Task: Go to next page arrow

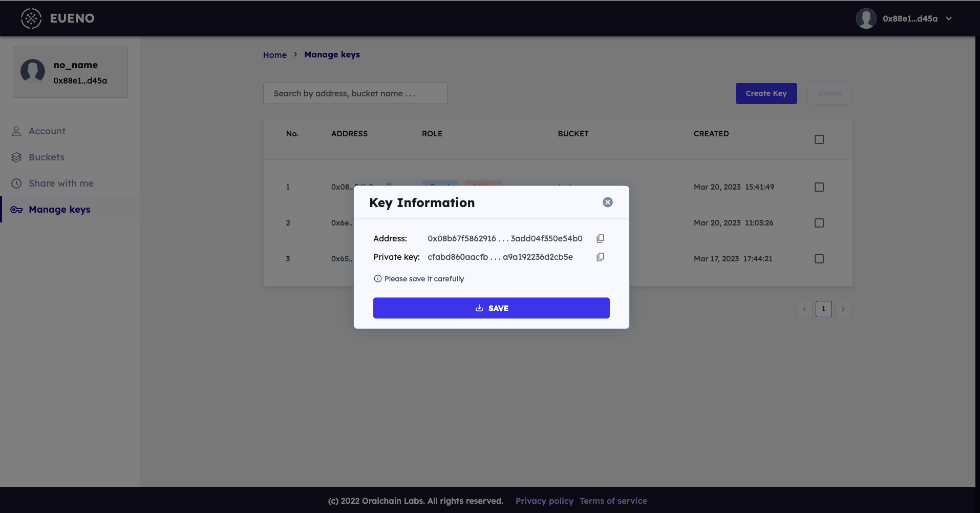Action: (843, 309)
